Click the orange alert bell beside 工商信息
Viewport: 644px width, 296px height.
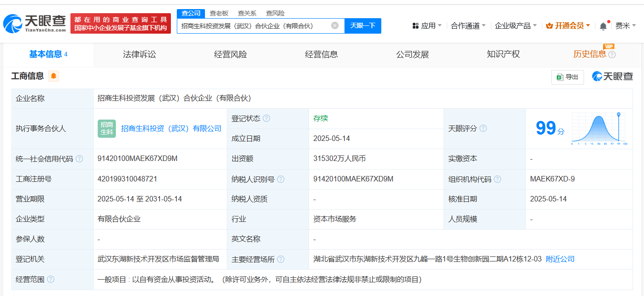[54, 76]
